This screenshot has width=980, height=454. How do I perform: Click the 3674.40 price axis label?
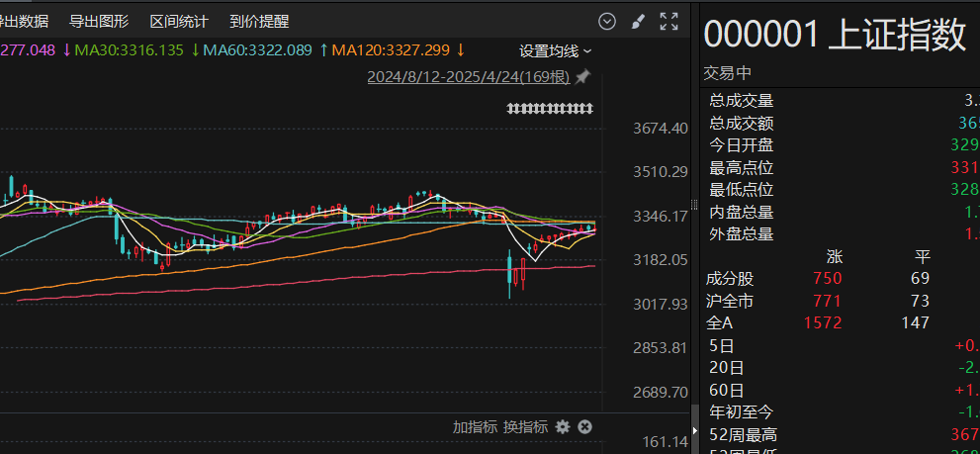coord(660,129)
